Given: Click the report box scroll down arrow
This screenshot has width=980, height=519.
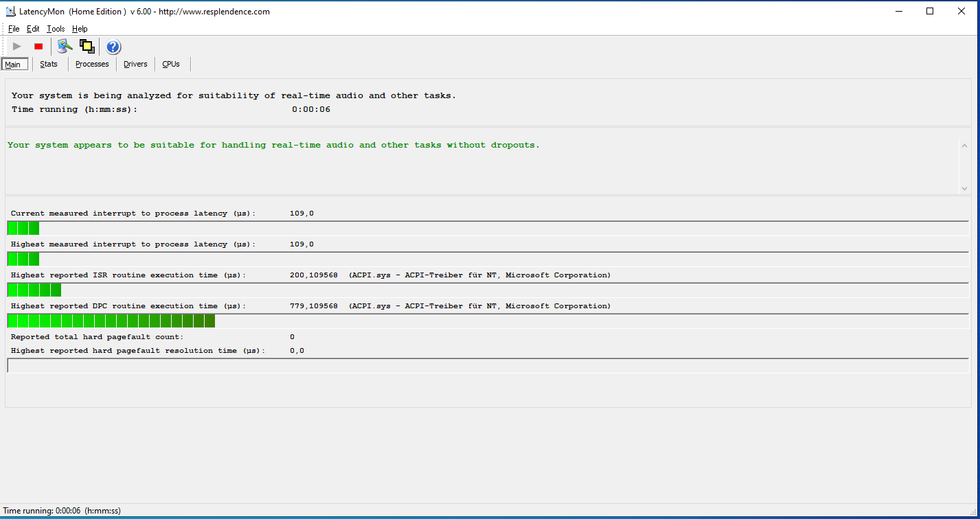Looking at the screenshot, I should (x=964, y=187).
